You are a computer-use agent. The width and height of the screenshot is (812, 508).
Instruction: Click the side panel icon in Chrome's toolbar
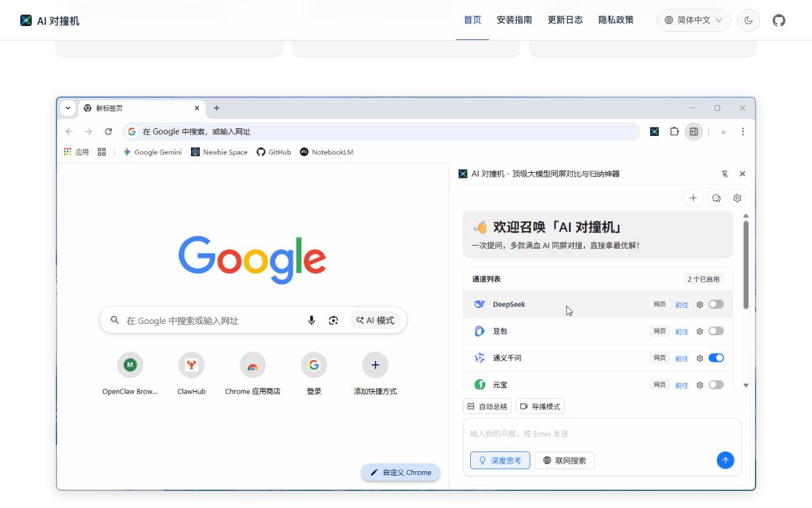click(694, 131)
